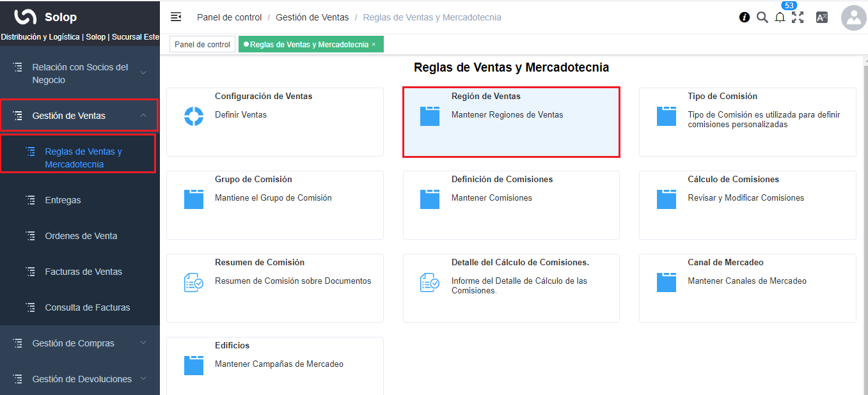Image resolution: width=868 pixels, height=395 pixels.
Task: Open the Canal de Mercadeo card
Action: click(747, 288)
